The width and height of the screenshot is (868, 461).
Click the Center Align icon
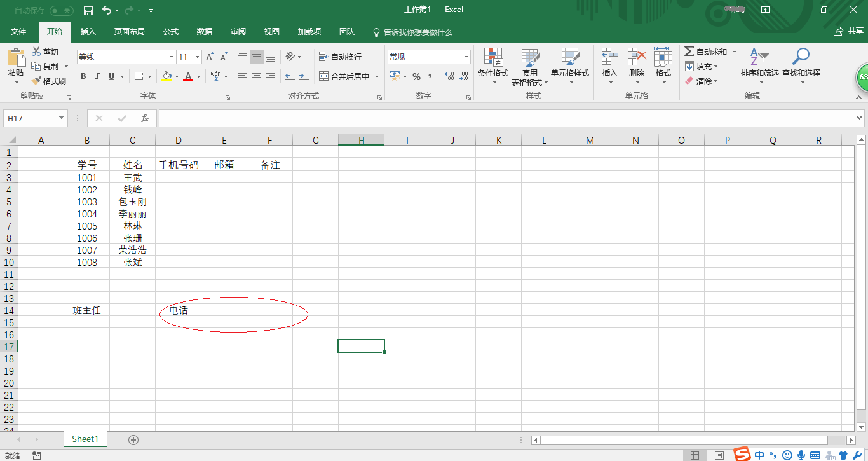[x=256, y=76]
